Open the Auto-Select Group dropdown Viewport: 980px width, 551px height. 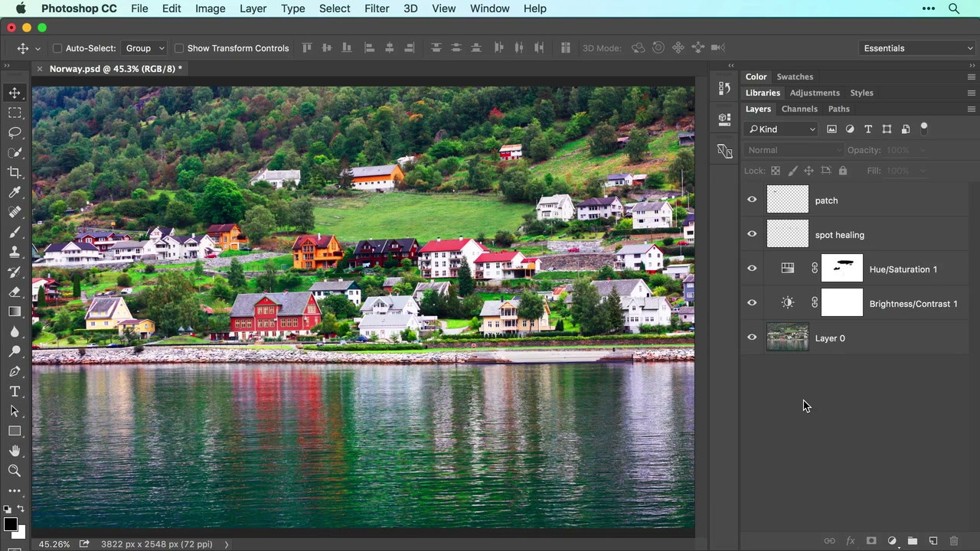pos(145,48)
